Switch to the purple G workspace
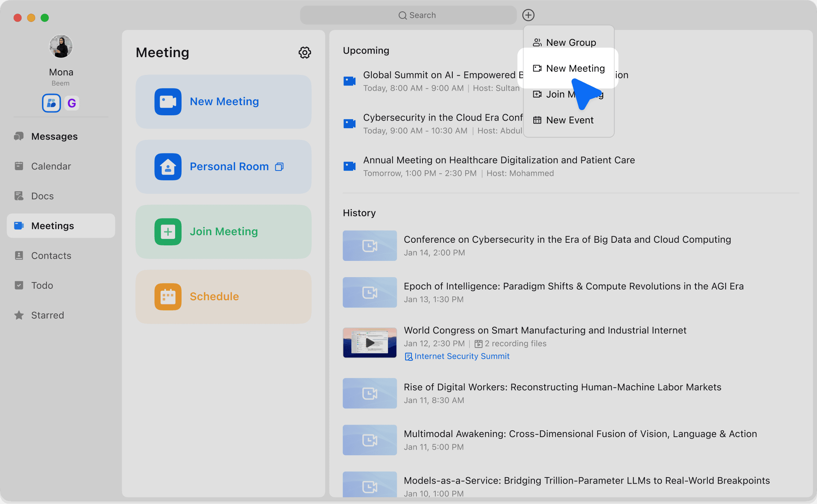This screenshot has height=504, width=817. 71,103
